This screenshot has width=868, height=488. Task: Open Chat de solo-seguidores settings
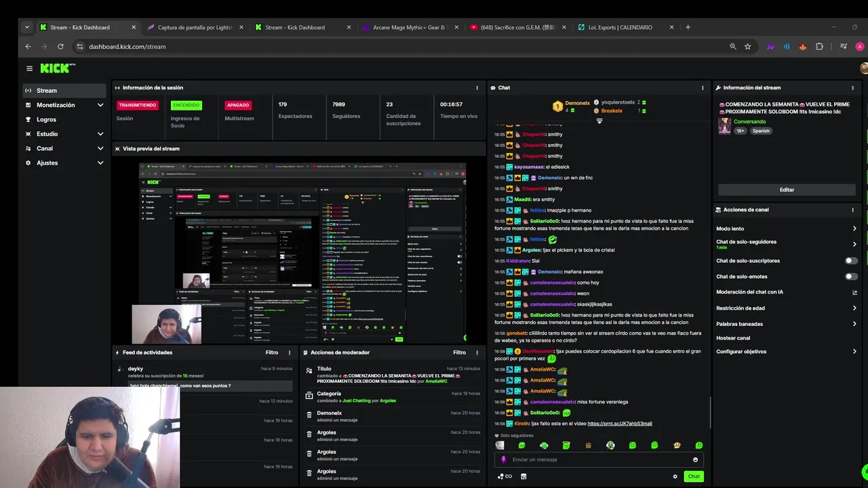pyautogui.click(x=854, y=244)
